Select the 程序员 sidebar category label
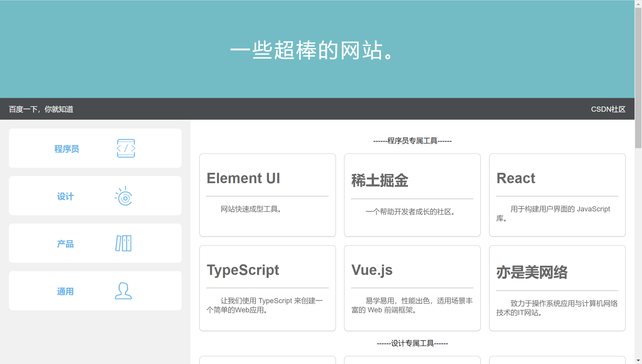 [67, 149]
